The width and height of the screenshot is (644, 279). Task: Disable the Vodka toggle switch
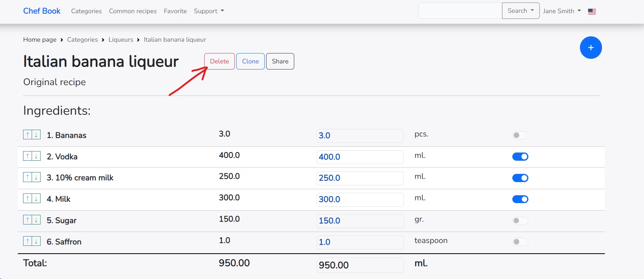point(520,156)
